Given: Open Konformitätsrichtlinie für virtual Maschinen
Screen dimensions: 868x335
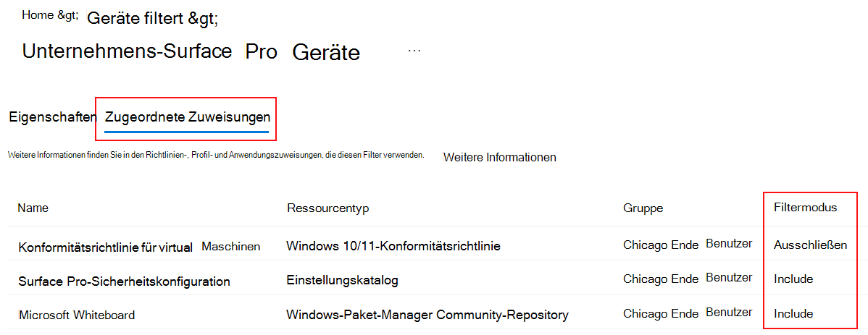Looking at the screenshot, I should pyautogui.click(x=139, y=247).
